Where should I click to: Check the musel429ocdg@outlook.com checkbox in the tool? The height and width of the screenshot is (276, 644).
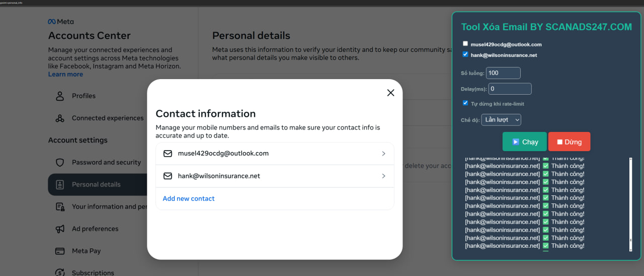[465, 44]
